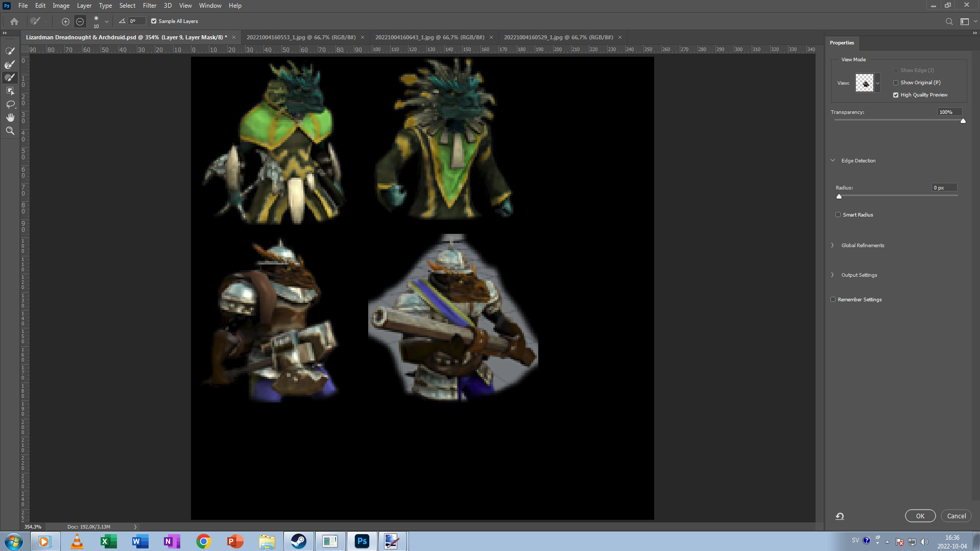Collapse the Edge Detection section
Screen dimensions: 980x551
(833, 160)
